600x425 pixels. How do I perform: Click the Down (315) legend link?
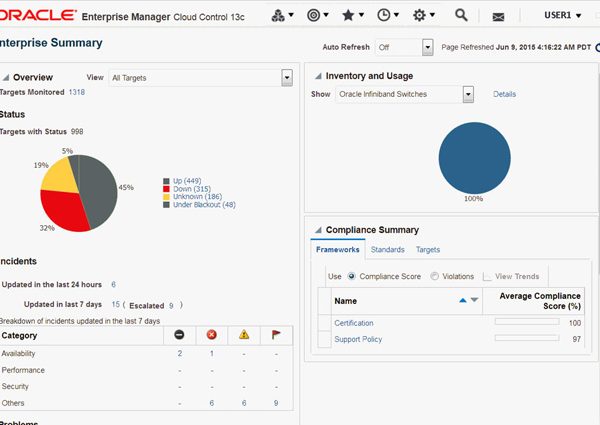[192, 189]
